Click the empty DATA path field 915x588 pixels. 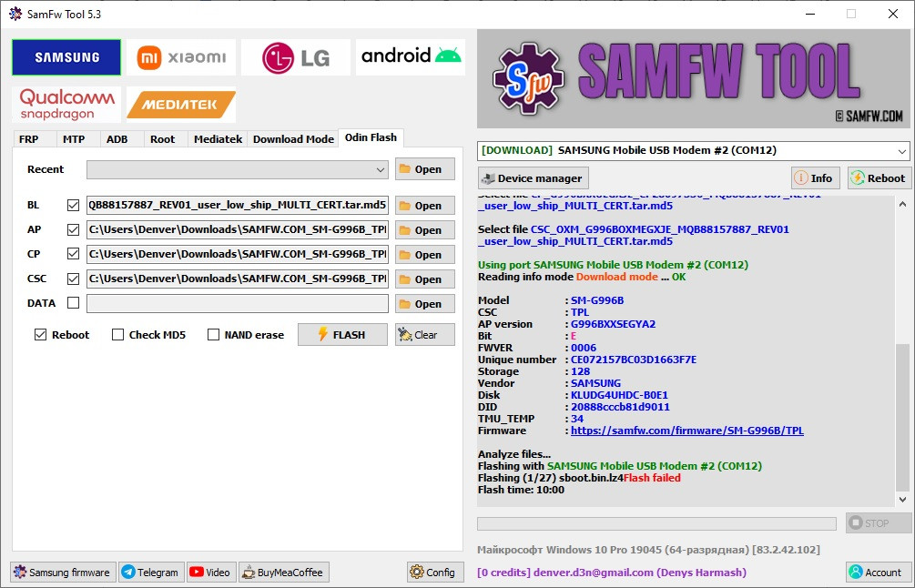pos(237,303)
